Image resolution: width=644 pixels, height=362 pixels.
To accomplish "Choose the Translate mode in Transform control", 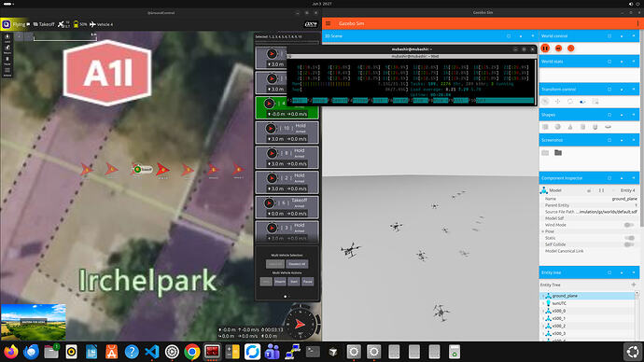I will point(558,102).
